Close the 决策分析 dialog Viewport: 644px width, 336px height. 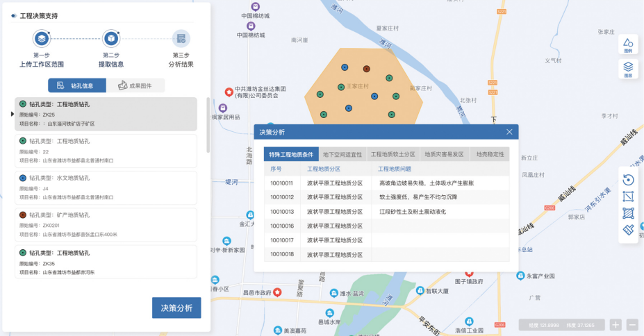(x=509, y=132)
